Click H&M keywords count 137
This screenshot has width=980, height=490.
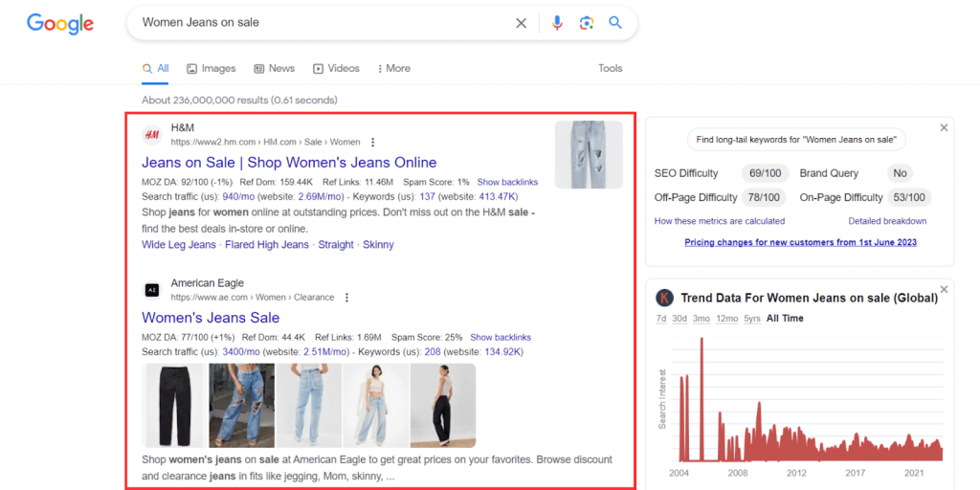click(428, 197)
